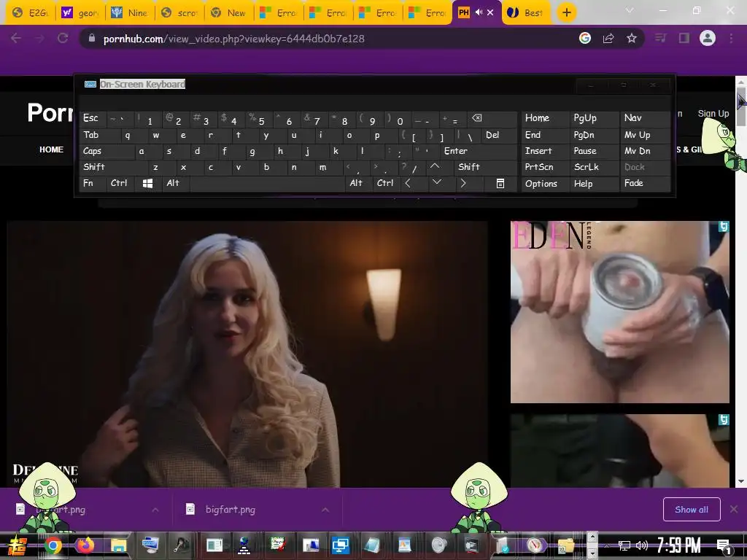
Task: Open the volume icon in system tray
Action: point(642,545)
